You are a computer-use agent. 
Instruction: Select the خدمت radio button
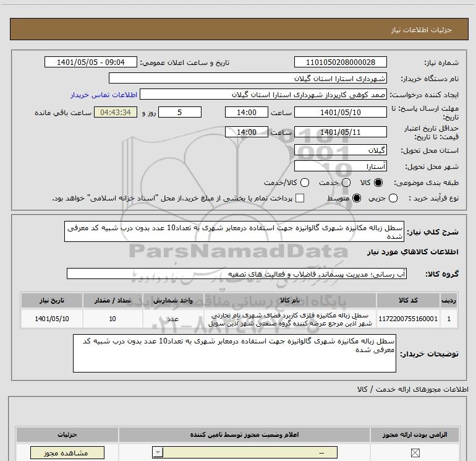coord(346,183)
